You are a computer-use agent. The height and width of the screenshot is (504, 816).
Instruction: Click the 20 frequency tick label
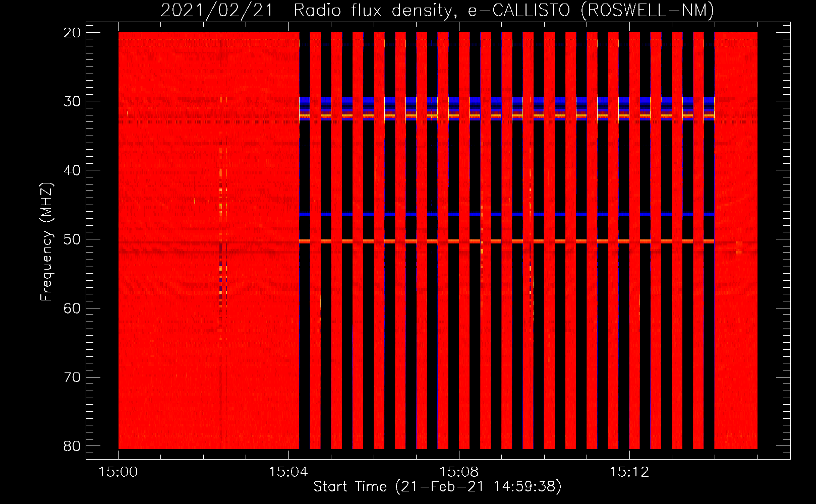coord(73,33)
